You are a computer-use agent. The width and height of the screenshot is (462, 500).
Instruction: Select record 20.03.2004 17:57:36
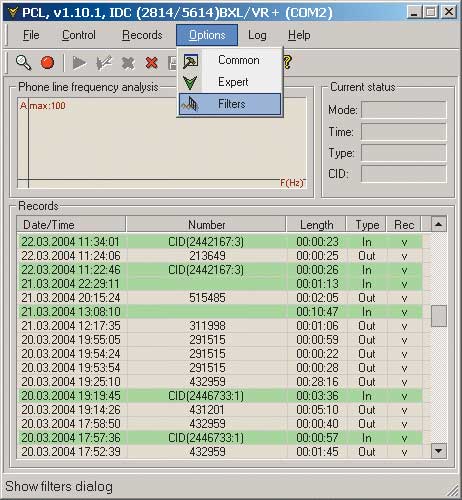click(x=220, y=438)
